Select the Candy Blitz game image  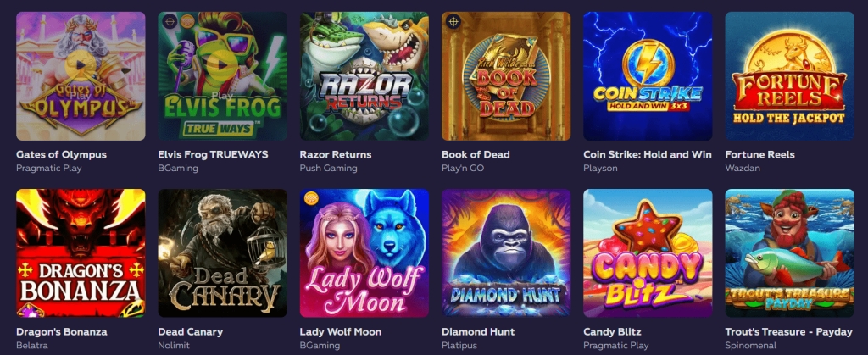648,253
